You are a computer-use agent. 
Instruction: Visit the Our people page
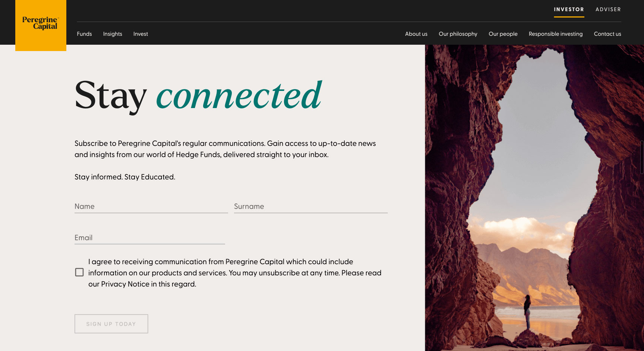click(x=503, y=34)
